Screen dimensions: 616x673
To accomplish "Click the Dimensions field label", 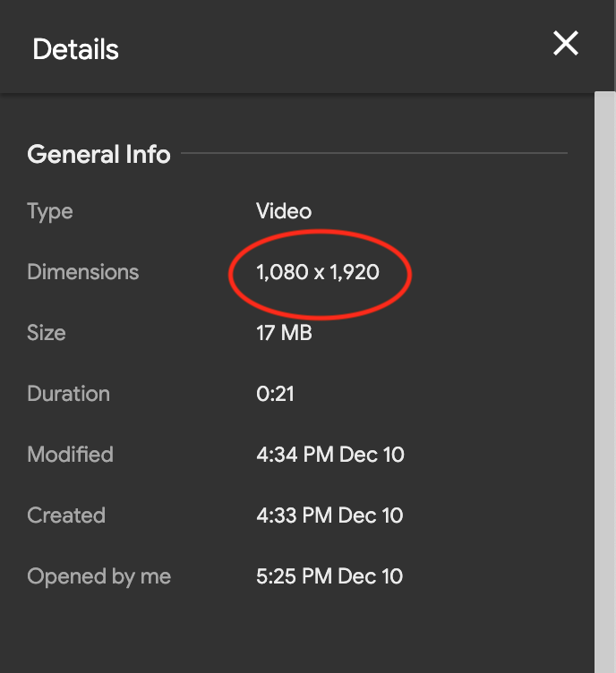I will tap(83, 272).
